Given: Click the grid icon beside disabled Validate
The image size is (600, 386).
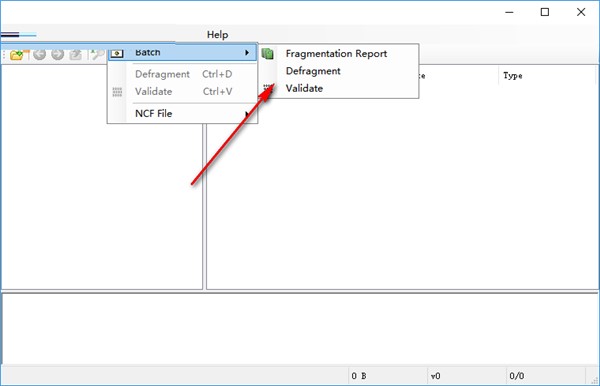Looking at the screenshot, I should (117, 92).
